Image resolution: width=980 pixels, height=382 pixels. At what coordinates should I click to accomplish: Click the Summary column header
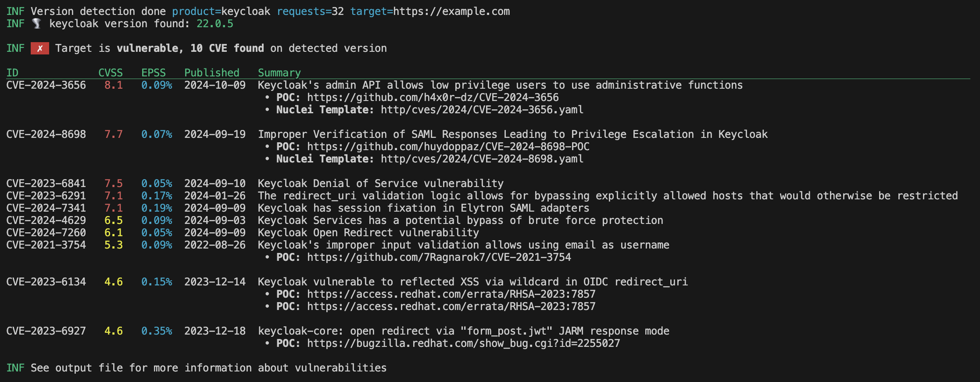click(279, 73)
